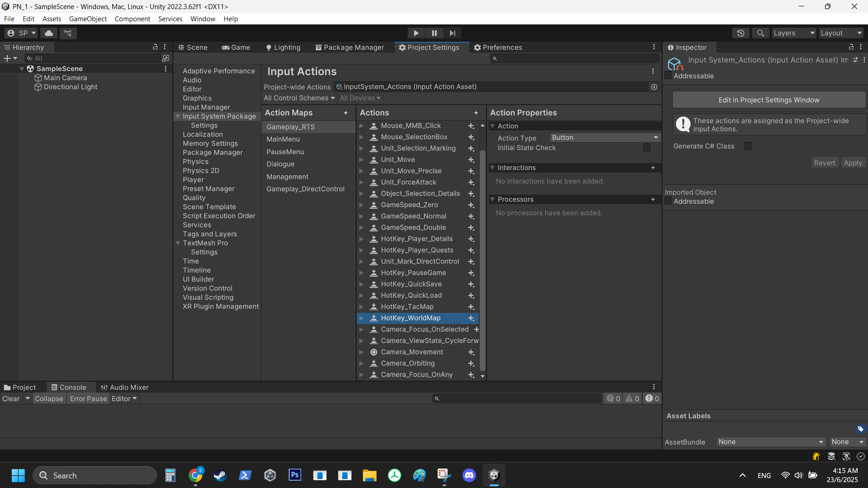
Task: Open SampleScene options kebab menu
Action: 166,69
